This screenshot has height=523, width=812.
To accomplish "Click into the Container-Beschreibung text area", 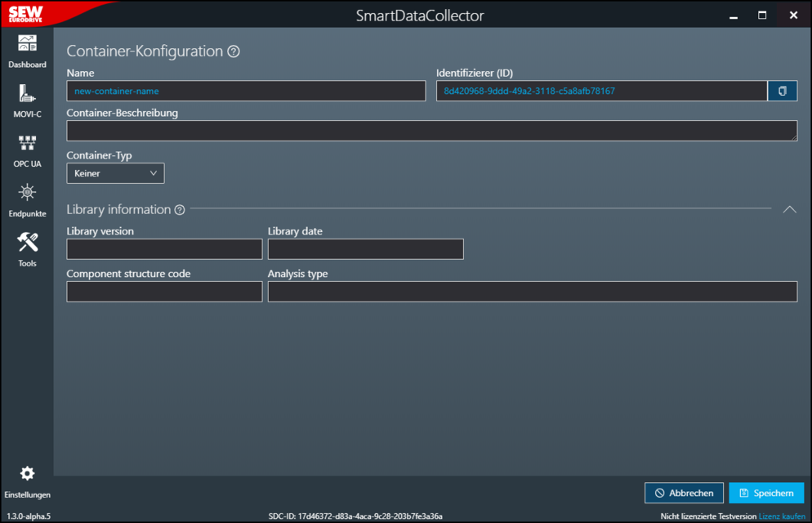I will [x=431, y=131].
